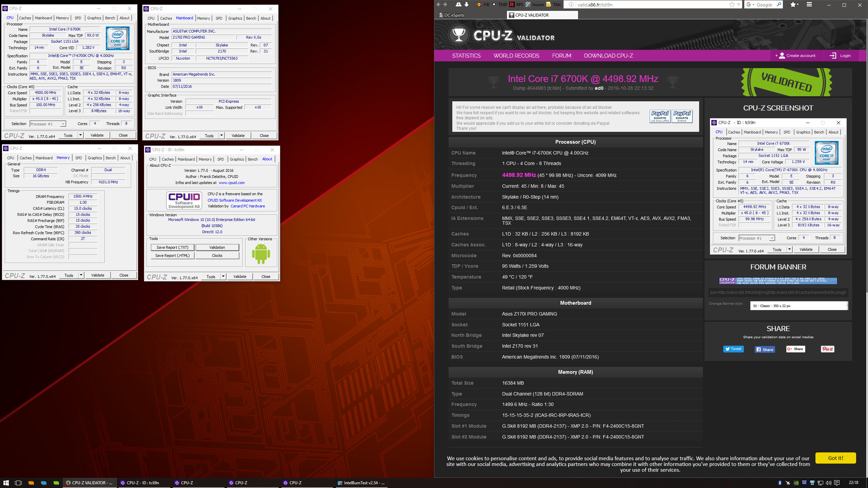
Task: Open the browser hamburger menu
Action: (809, 4)
